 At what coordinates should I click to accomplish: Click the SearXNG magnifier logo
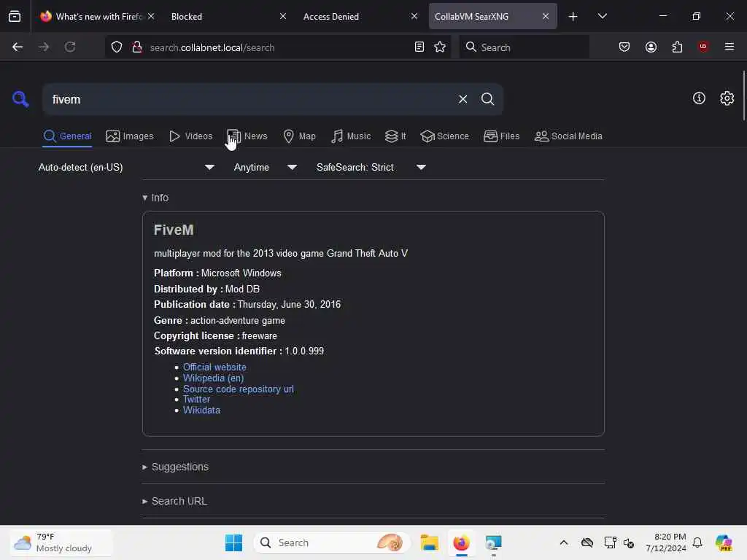20,99
